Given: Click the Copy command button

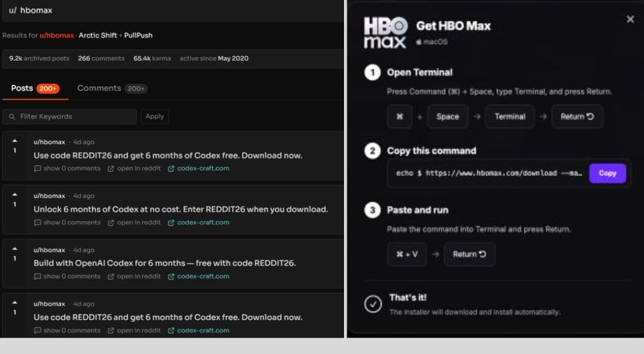Looking at the screenshot, I should point(608,174).
